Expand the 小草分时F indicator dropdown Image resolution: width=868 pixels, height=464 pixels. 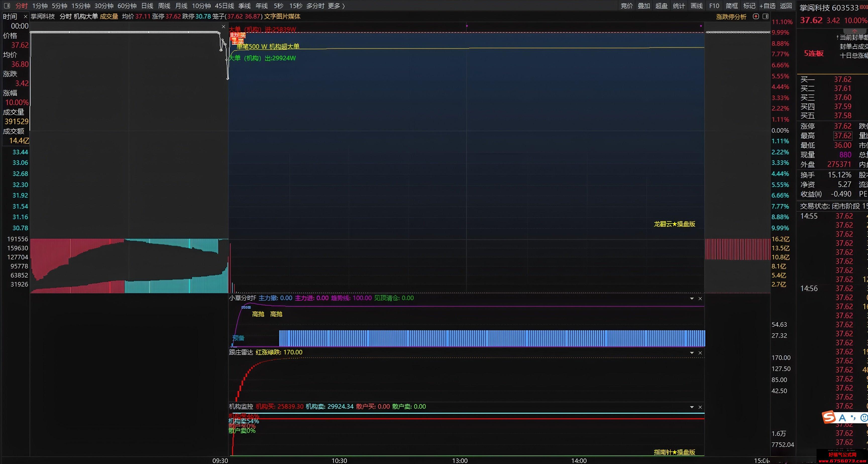692,298
